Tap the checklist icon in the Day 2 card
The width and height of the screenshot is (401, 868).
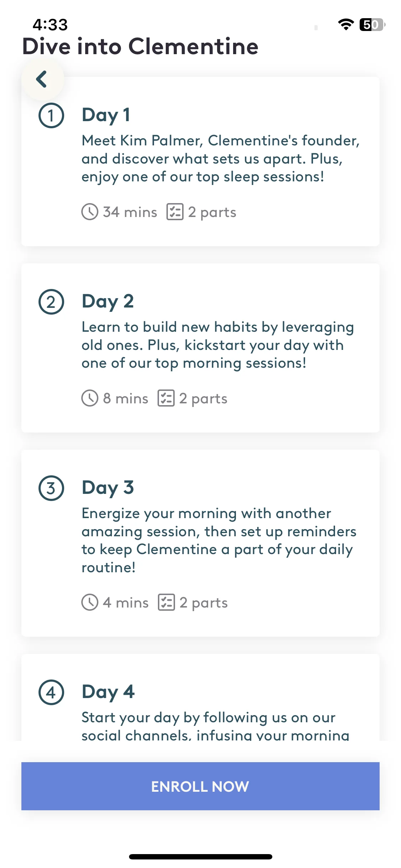coord(166,398)
